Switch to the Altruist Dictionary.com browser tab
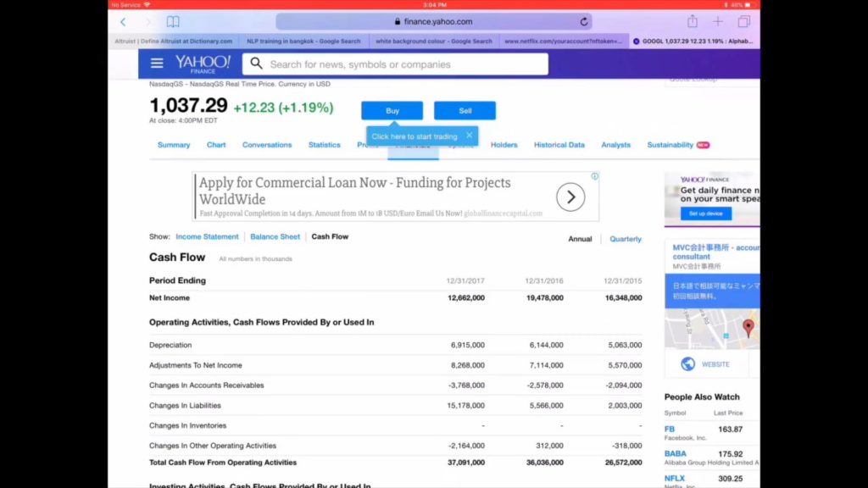 [x=173, y=41]
